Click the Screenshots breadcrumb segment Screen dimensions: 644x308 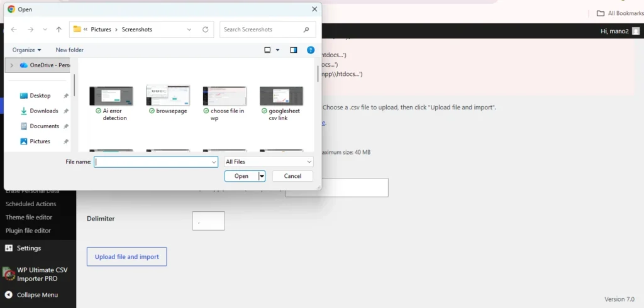(136, 30)
